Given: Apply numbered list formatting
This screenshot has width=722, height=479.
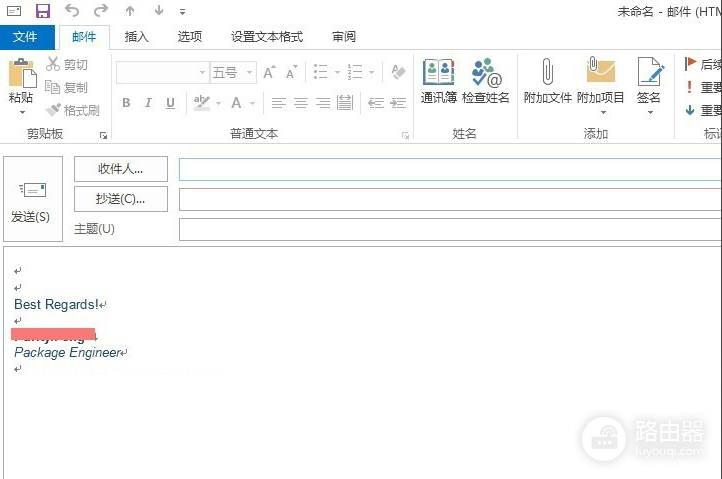Looking at the screenshot, I should (355, 72).
